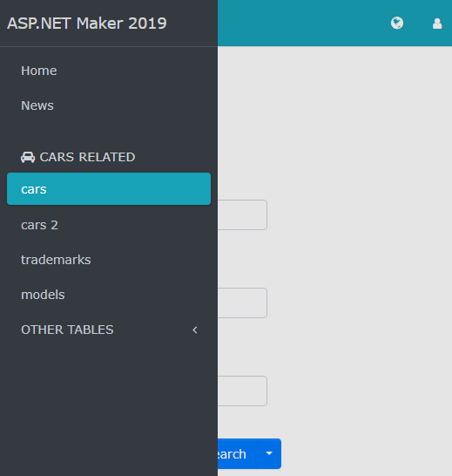Open the models table link
Screen dimensions: 452x476
point(43,295)
